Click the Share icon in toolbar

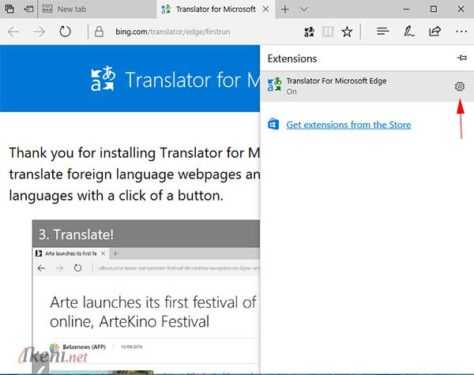point(435,32)
